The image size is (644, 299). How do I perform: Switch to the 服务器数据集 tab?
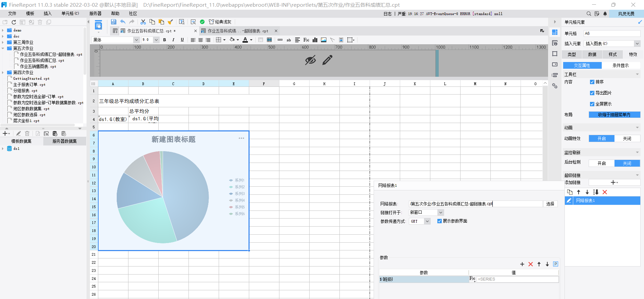65,141
